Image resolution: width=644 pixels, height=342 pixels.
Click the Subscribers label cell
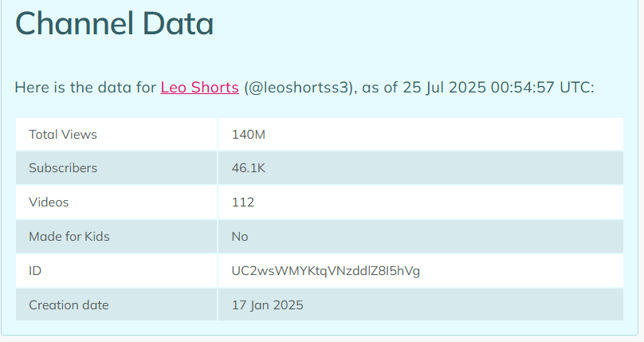pos(116,168)
